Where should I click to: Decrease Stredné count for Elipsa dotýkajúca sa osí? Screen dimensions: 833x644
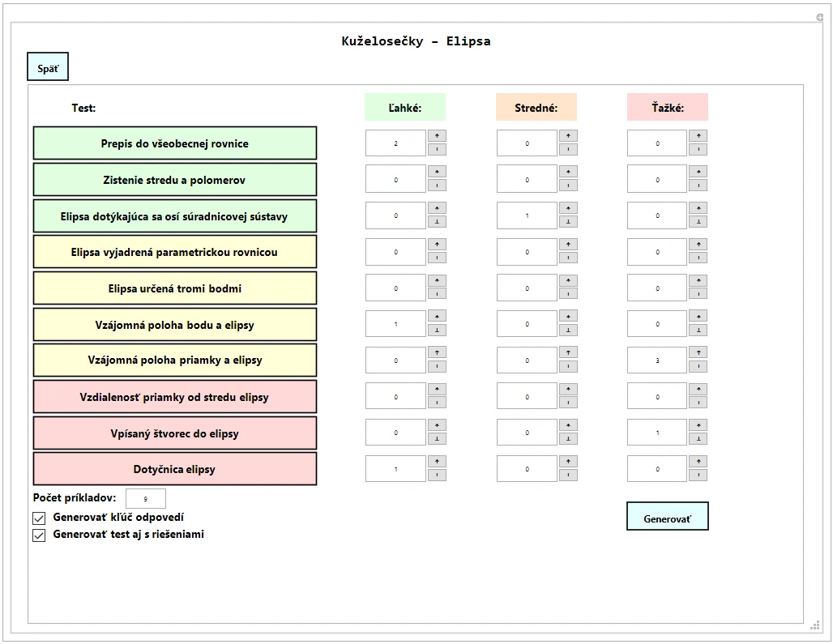[x=568, y=221]
